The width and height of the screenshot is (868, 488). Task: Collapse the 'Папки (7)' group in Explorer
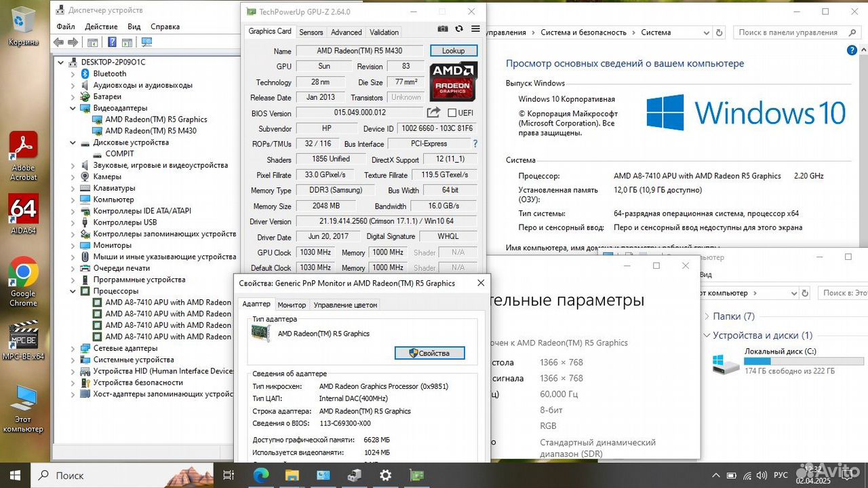(706, 316)
